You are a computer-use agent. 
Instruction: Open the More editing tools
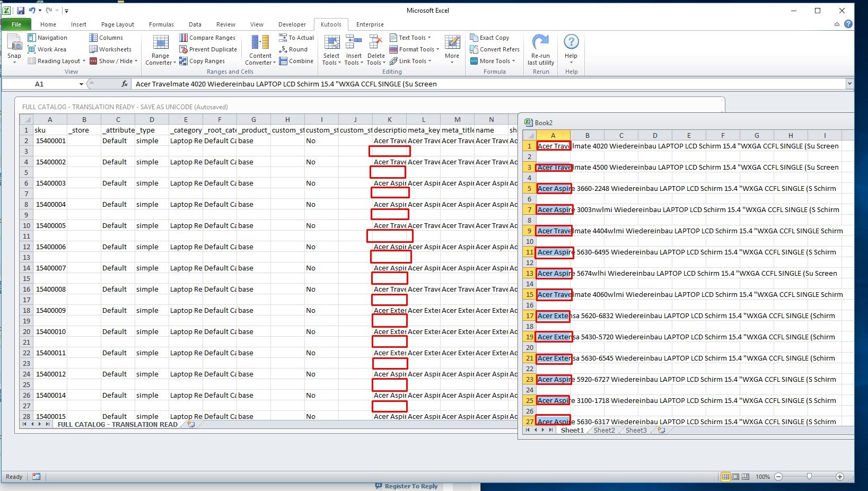point(452,49)
